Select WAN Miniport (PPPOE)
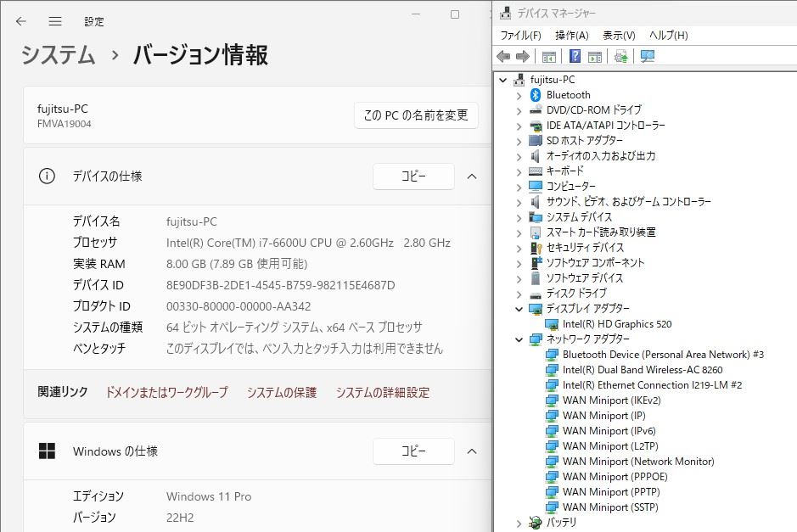This screenshot has height=532, width=797. click(615, 477)
